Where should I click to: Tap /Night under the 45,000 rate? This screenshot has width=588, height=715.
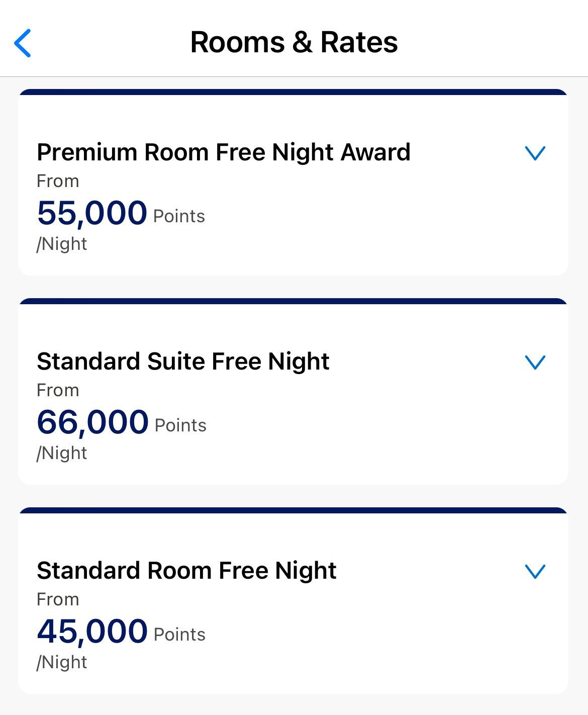(62, 663)
